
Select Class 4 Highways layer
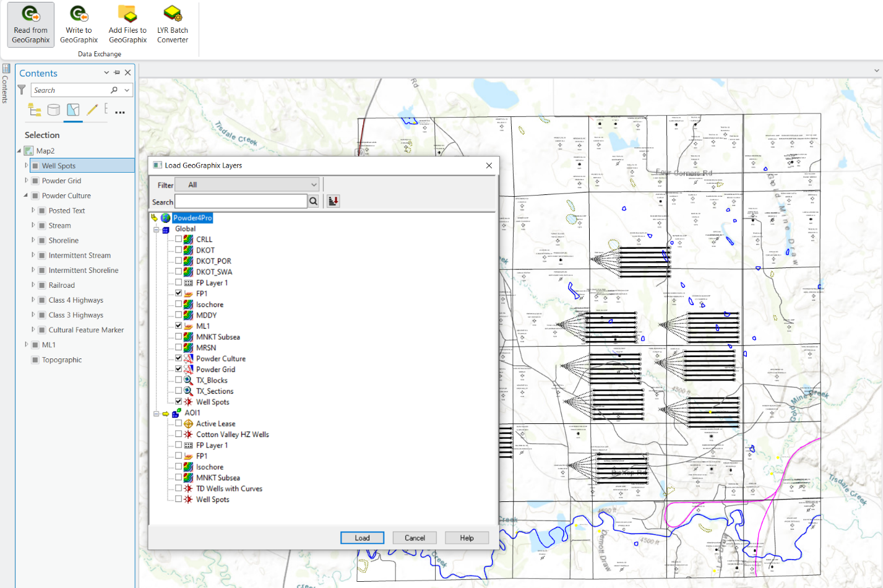[x=75, y=300]
